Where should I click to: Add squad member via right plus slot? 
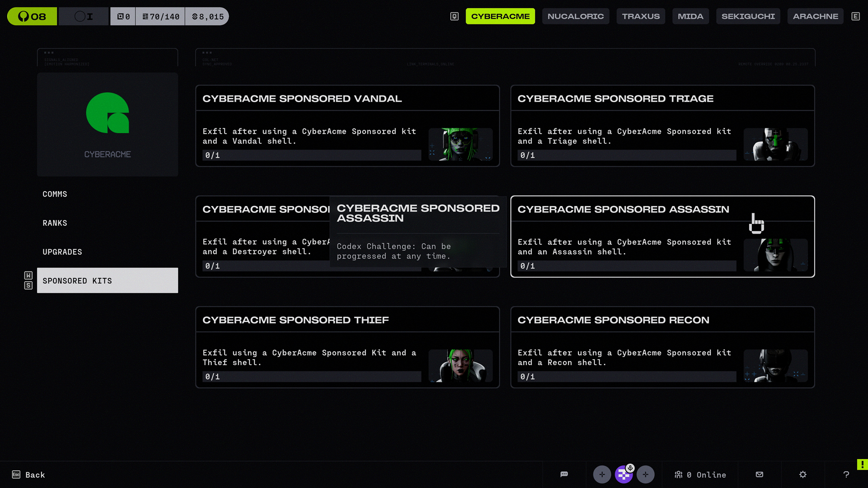click(646, 474)
